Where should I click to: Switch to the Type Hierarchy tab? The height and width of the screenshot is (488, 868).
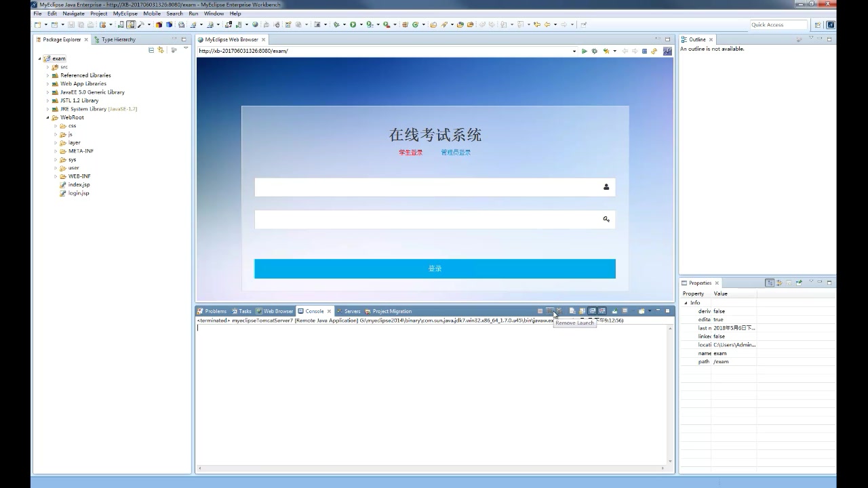115,39
